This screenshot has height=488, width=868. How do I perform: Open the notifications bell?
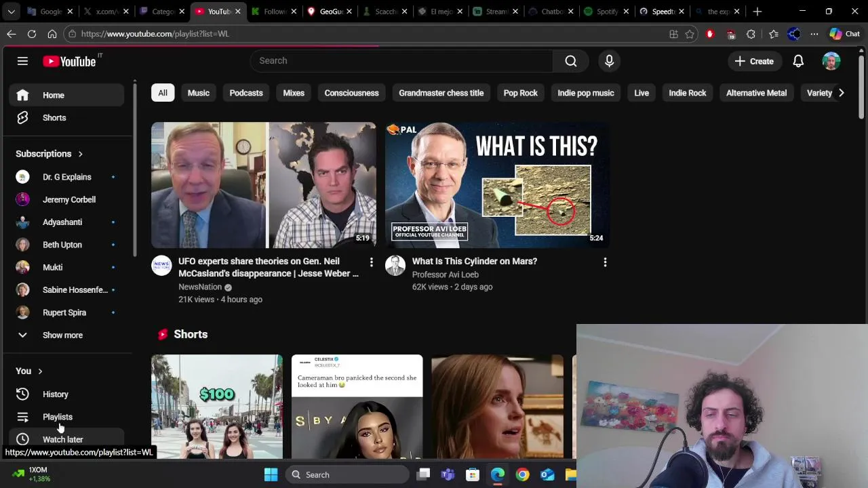tap(798, 61)
